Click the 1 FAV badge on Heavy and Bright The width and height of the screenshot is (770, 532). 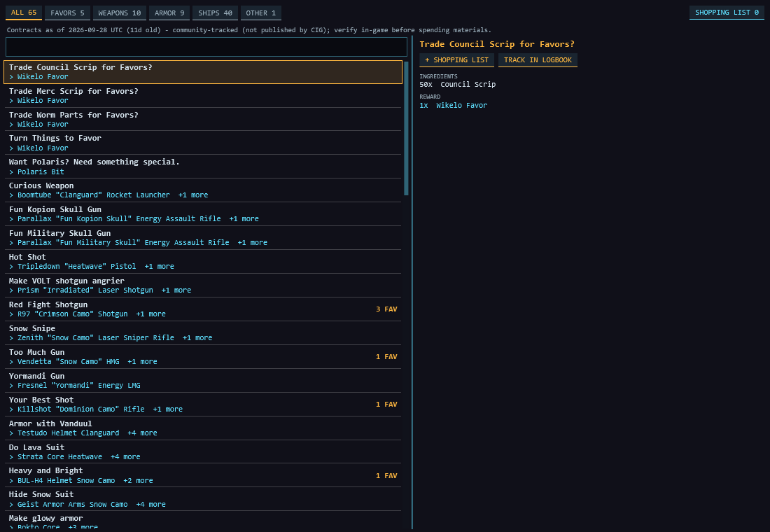tap(386, 476)
